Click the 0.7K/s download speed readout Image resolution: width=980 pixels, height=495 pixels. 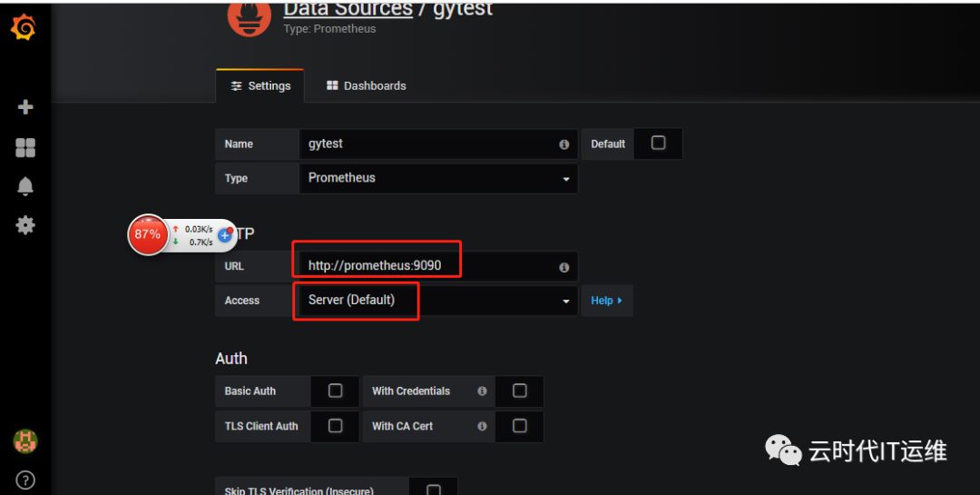201,243
